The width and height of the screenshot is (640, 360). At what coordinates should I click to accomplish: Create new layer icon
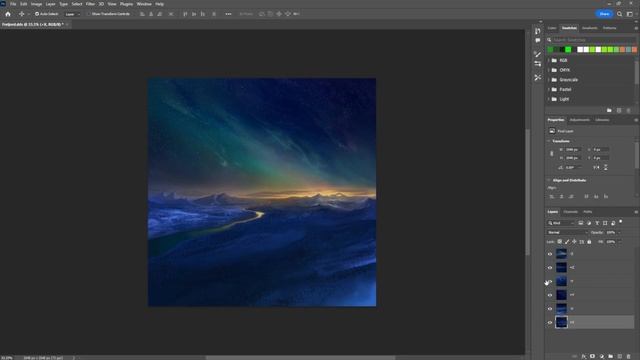point(620,356)
